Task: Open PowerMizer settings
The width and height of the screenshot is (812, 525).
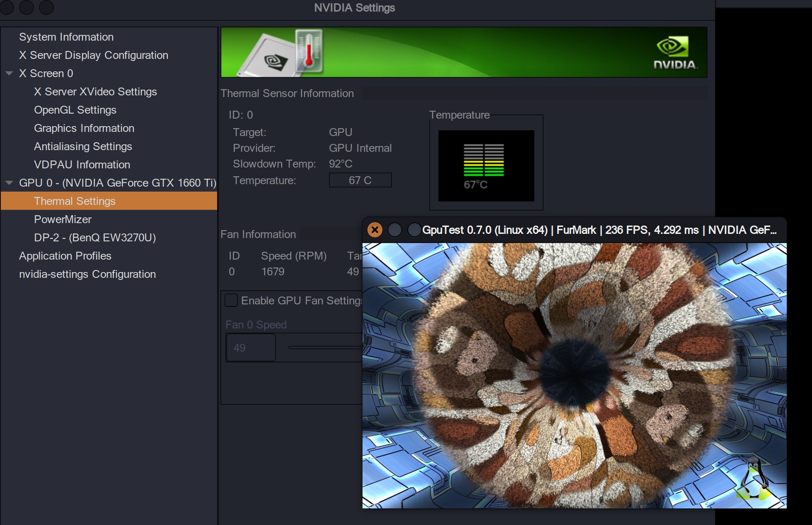Action: click(x=63, y=219)
